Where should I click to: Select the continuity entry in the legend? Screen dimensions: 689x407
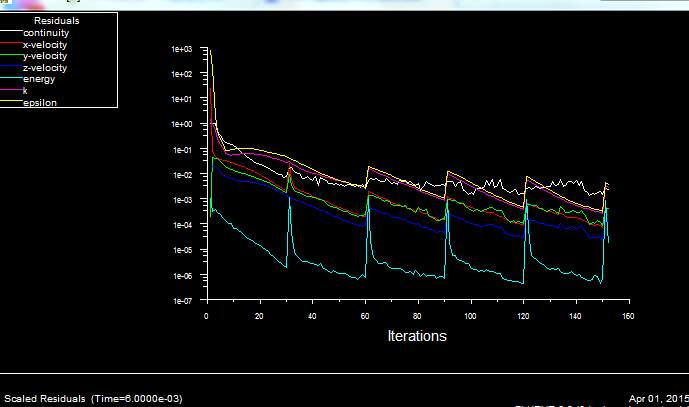(x=46, y=33)
